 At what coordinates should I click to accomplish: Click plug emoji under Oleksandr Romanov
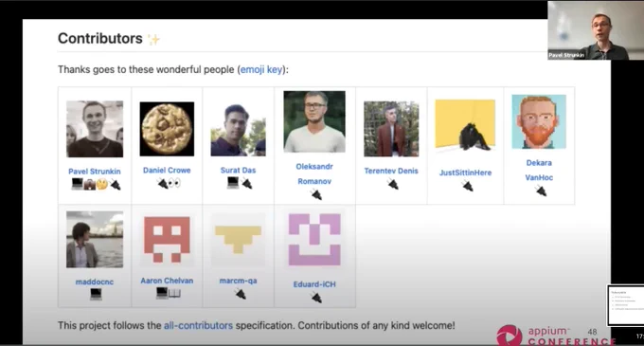(x=315, y=194)
